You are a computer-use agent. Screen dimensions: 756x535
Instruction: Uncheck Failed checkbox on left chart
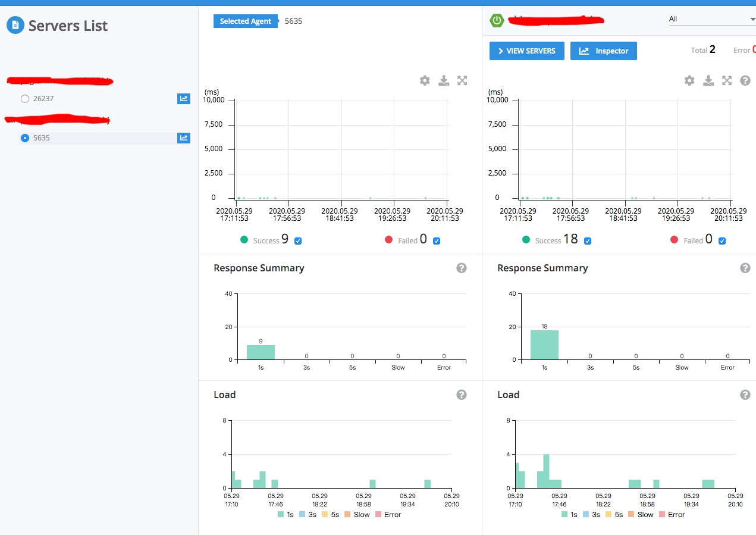(x=437, y=240)
